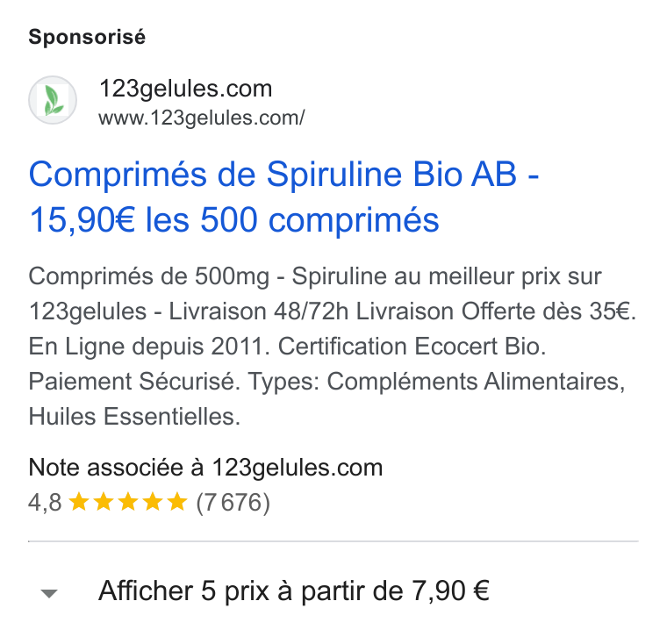Click the Certification Ecocert Bio text
Image resolution: width=667 pixels, height=644 pixels.
click(412, 347)
